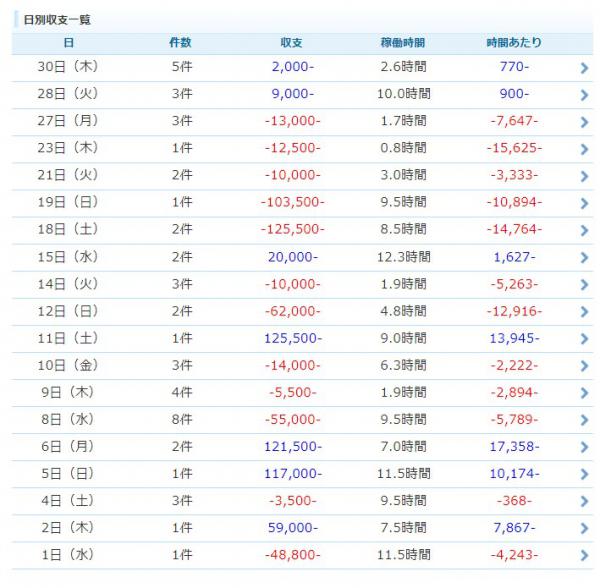Open details chevron for 1日(水) row
This screenshot has height=588, width=600.
pos(584,555)
